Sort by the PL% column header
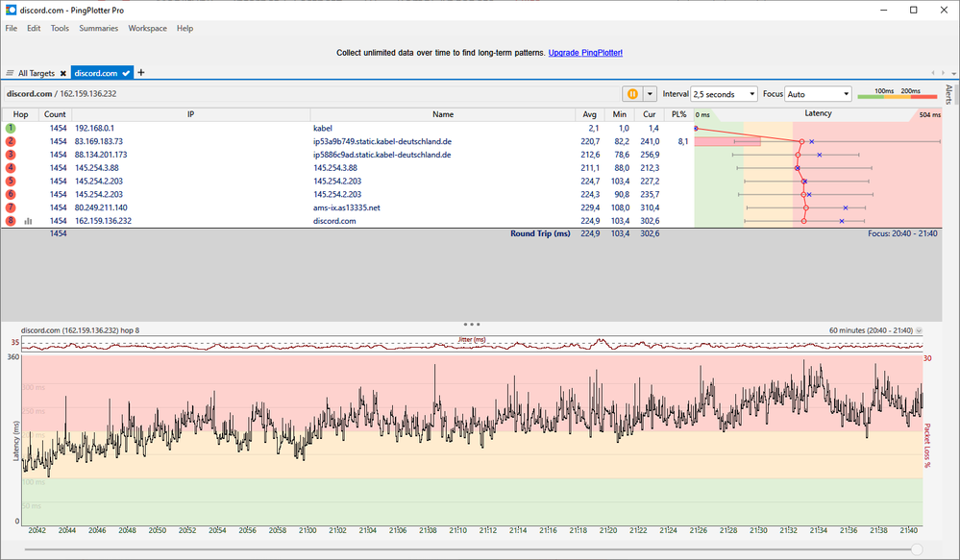The width and height of the screenshot is (960, 560). [679, 114]
